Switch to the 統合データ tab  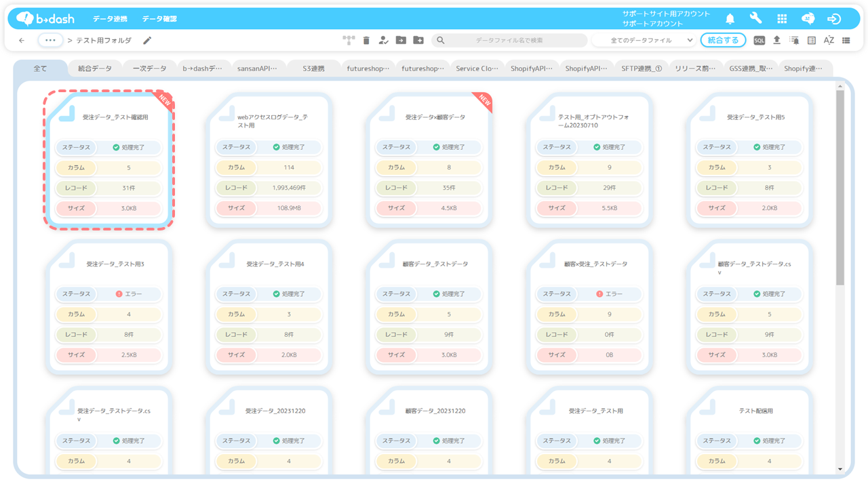coord(95,68)
